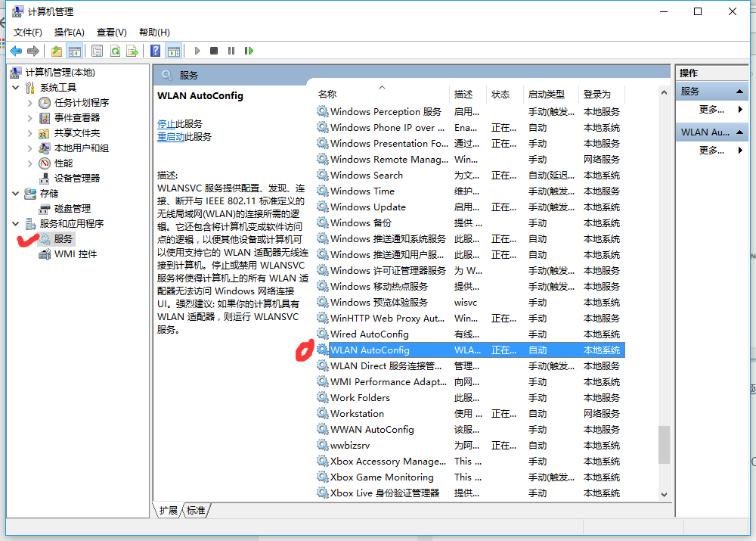Open 设备管理器 in the tree

[x=77, y=178]
